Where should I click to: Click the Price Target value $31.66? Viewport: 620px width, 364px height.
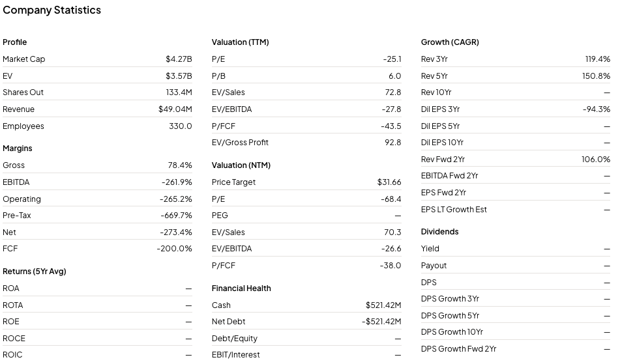point(389,182)
